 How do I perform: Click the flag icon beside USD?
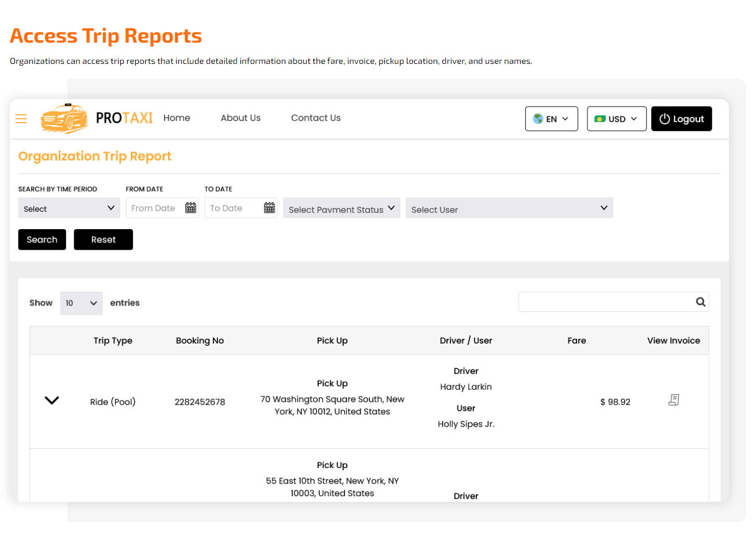coord(601,119)
